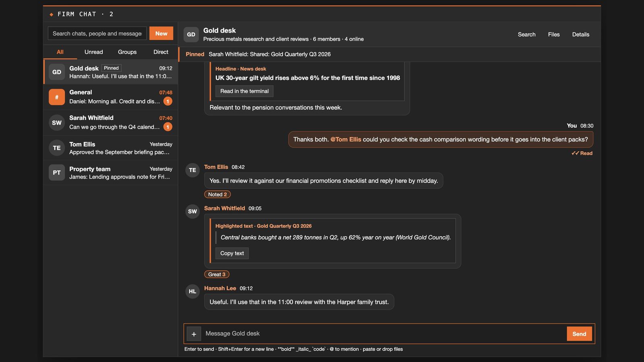Start a New chat
Image resolution: width=644 pixels, height=362 pixels.
(x=161, y=33)
